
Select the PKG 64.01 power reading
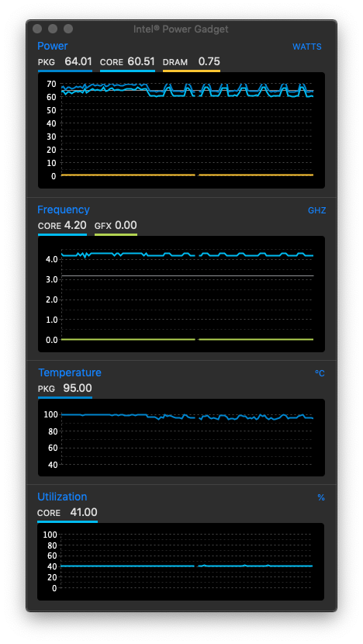click(65, 62)
